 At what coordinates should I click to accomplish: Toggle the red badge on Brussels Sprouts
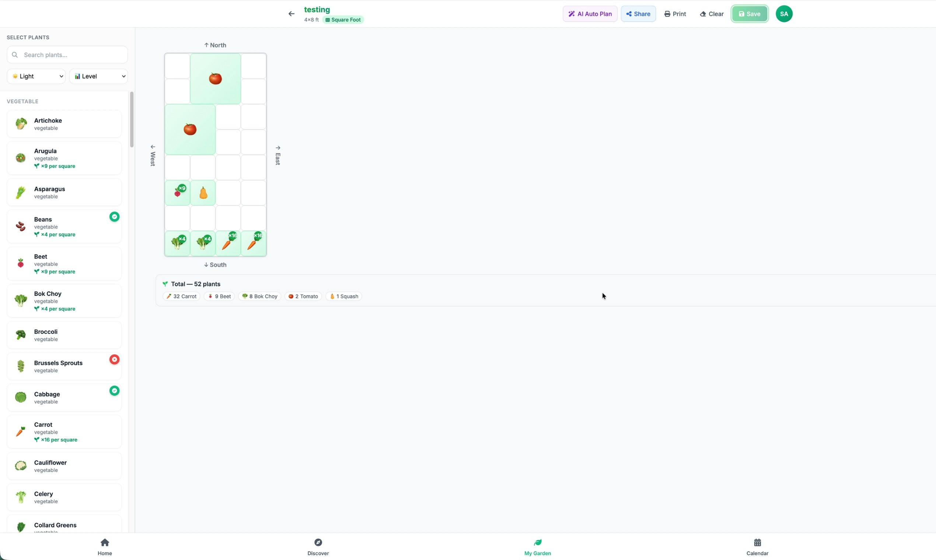pyautogui.click(x=114, y=359)
